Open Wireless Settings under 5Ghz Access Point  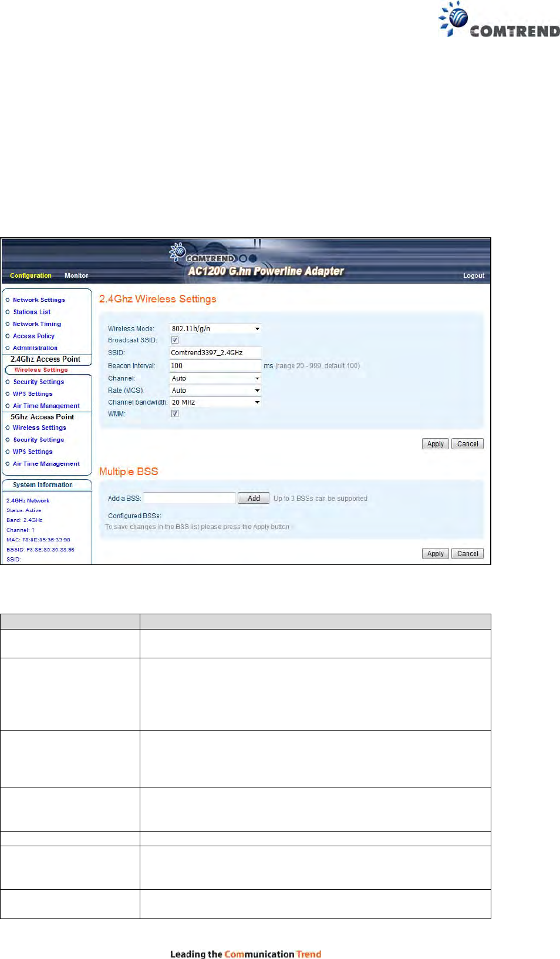click(39, 428)
